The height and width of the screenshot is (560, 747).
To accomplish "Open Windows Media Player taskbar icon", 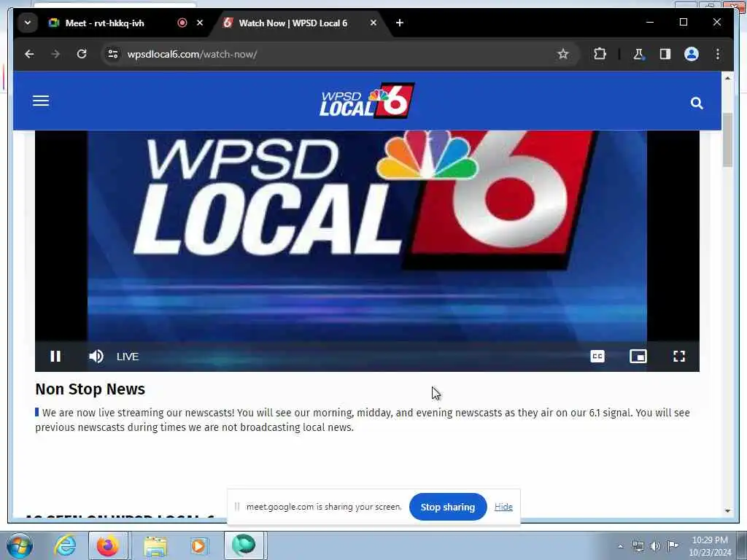I will tap(198, 546).
